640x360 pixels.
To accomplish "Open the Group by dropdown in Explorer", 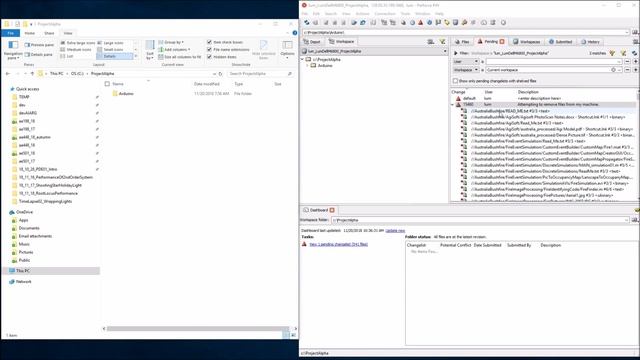I will pyautogui.click(x=171, y=42).
